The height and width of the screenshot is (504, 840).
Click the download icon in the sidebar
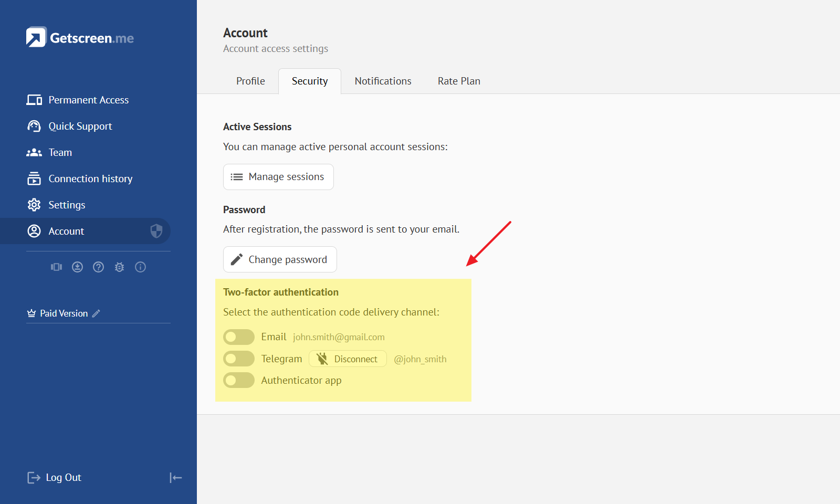[x=77, y=267]
